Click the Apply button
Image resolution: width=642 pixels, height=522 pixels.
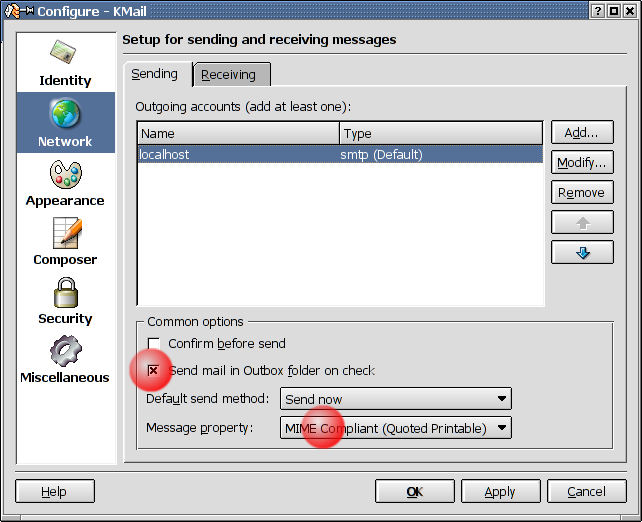coord(501,491)
